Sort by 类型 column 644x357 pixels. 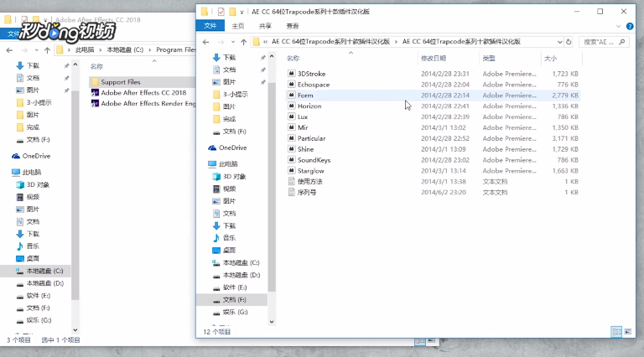pyautogui.click(x=489, y=59)
